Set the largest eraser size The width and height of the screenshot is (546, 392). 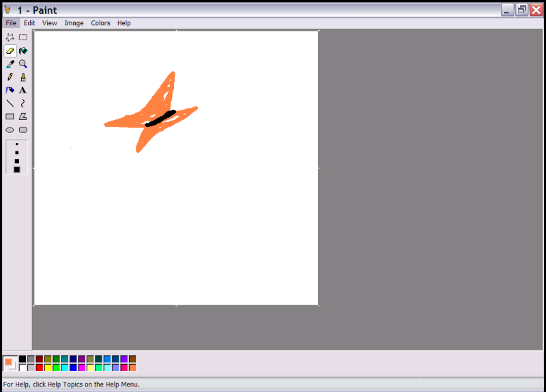(16, 169)
